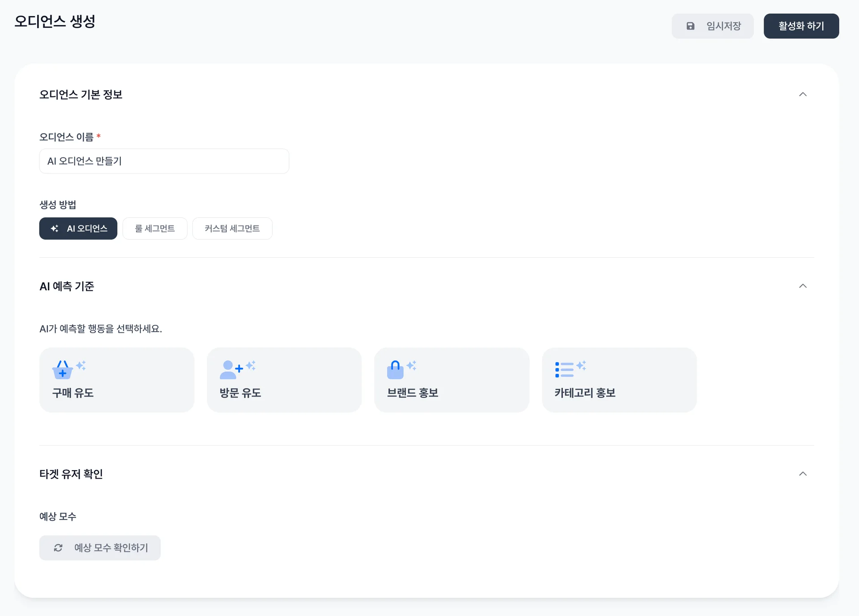
Task: Select the 구매 유도 prediction card
Action: (116, 380)
